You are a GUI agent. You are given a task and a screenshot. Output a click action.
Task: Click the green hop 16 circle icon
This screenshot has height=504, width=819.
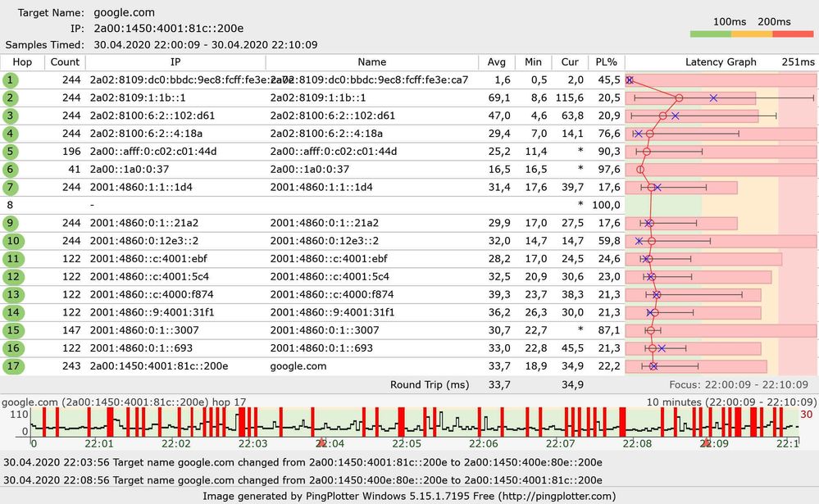pyautogui.click(x=12, y=348)
